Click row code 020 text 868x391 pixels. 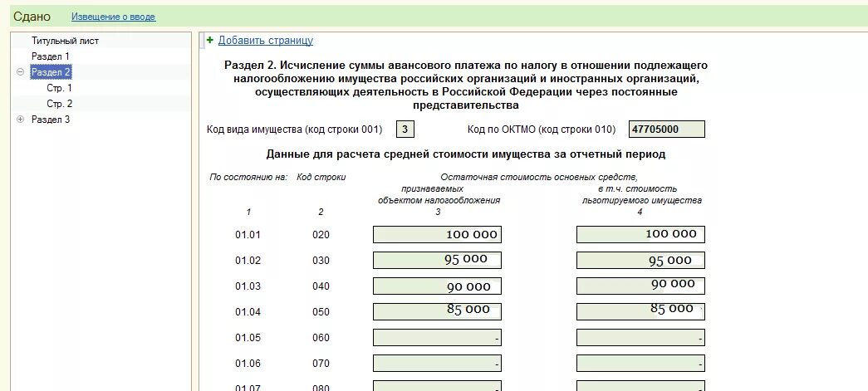click(321, 235)
